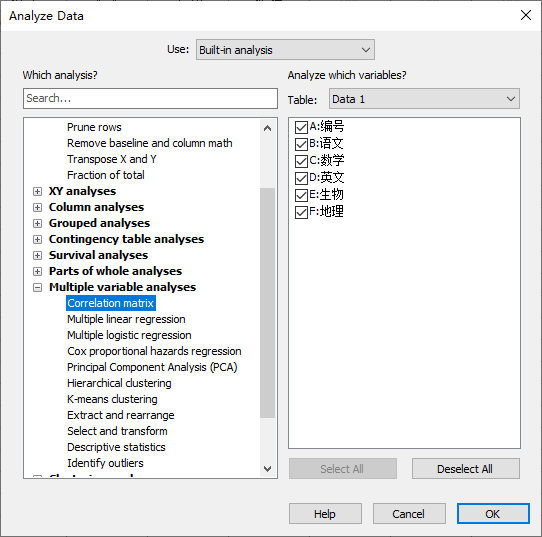Click the Multiple variable analyses label
The height and width of the screenshot is (537, 542).
122,287
